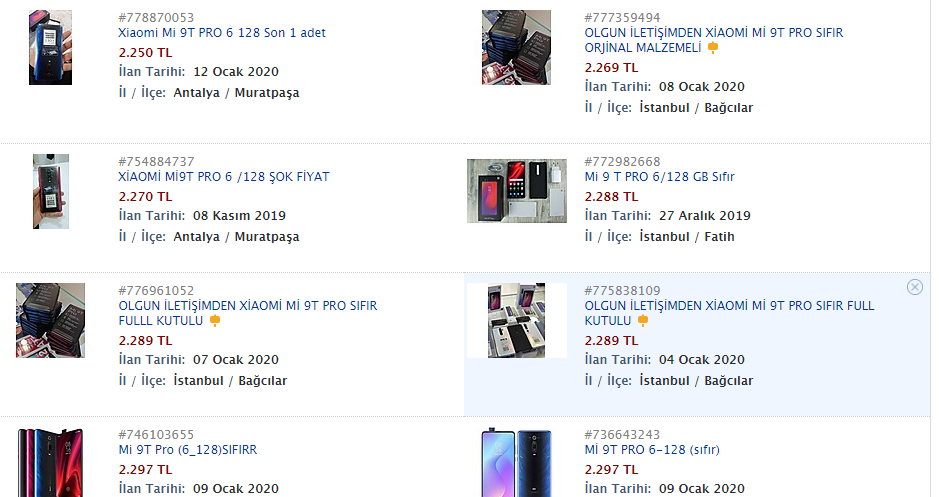Click orange badge icon after FULLL KUTULU
939x497 pixels.
coord(215,321)
